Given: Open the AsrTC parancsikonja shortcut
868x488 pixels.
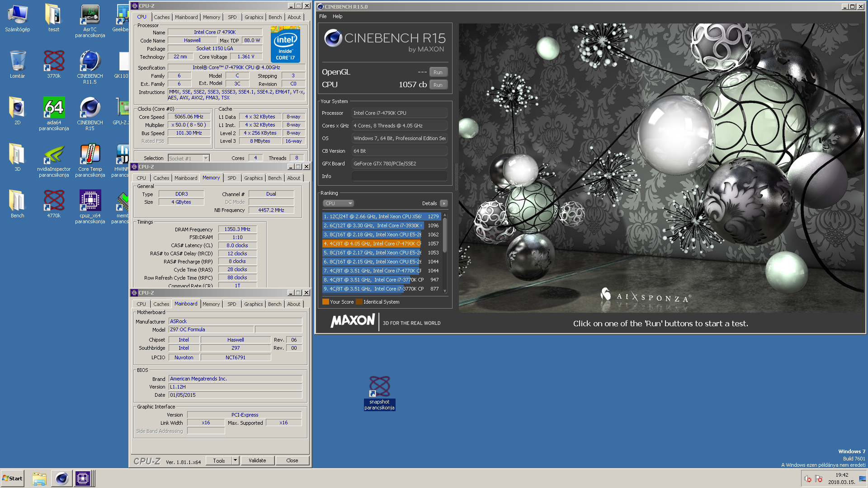Looking at the screenshot, I should [x=90, y=21].
